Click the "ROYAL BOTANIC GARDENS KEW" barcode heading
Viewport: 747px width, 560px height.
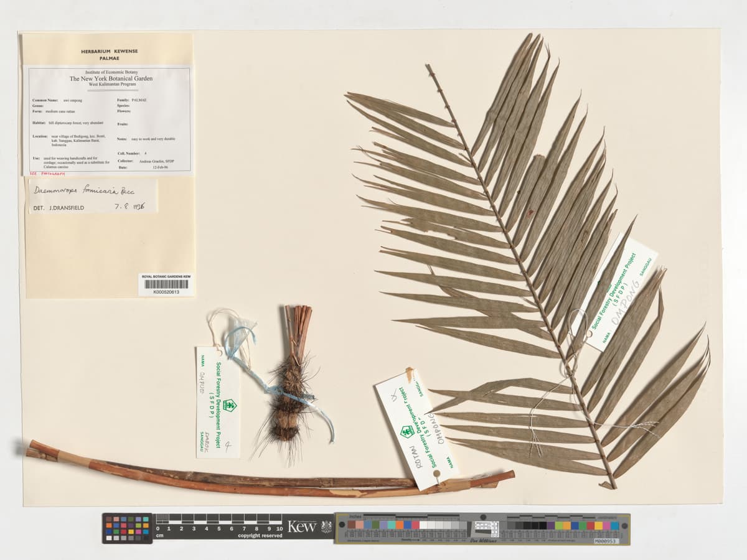(166, 276)
